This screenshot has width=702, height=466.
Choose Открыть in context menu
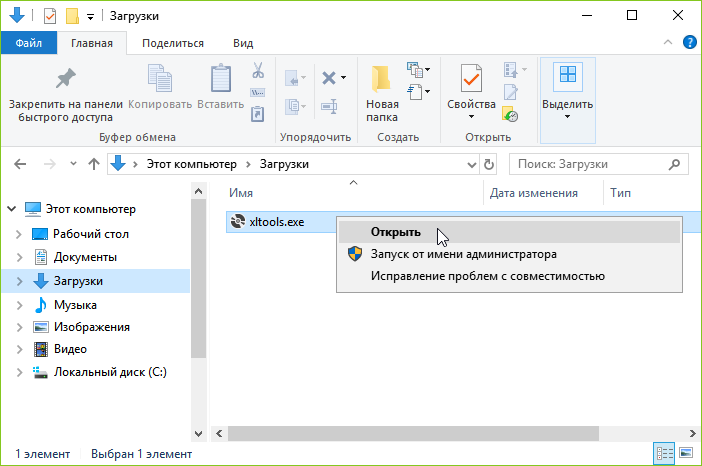click(509, 232)
